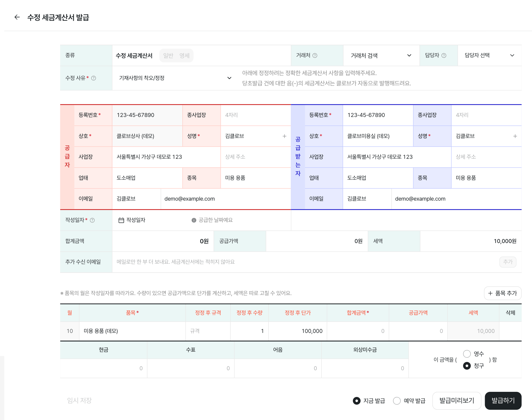Click the 추가 button for extra email
The image size is (532, 420).
(x=508, y=262)
